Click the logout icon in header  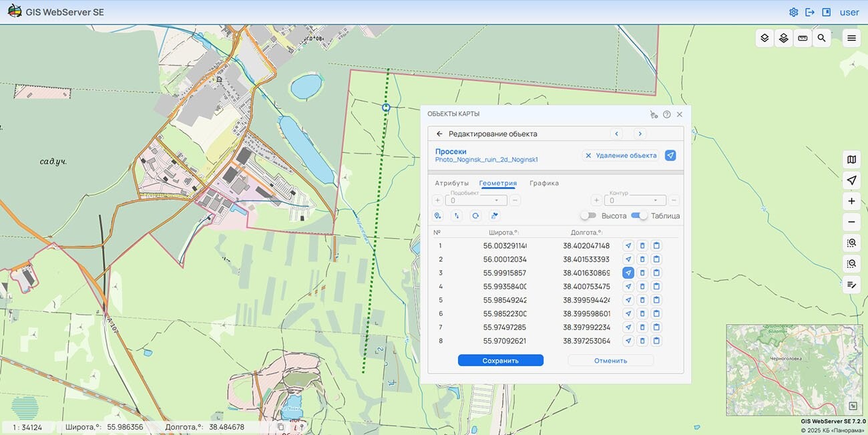pos(810,12)
